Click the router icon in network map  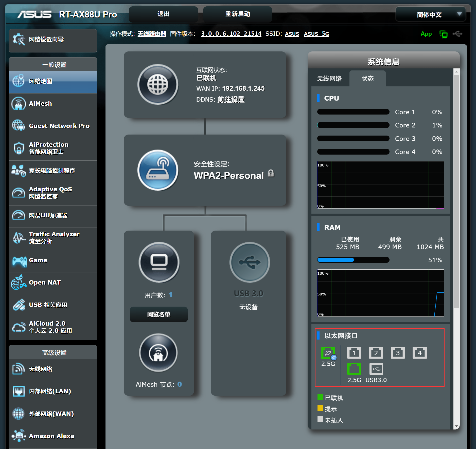tap(158, 170)
